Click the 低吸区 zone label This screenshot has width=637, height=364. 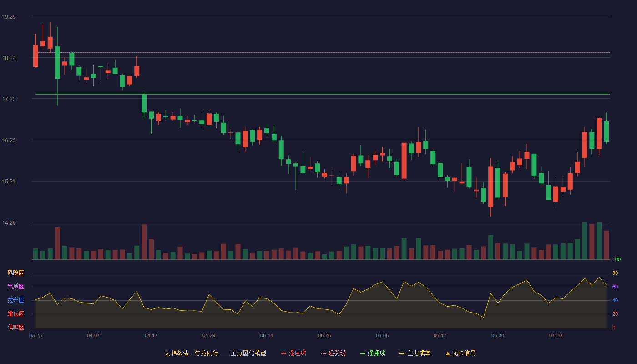pos(15,327)
